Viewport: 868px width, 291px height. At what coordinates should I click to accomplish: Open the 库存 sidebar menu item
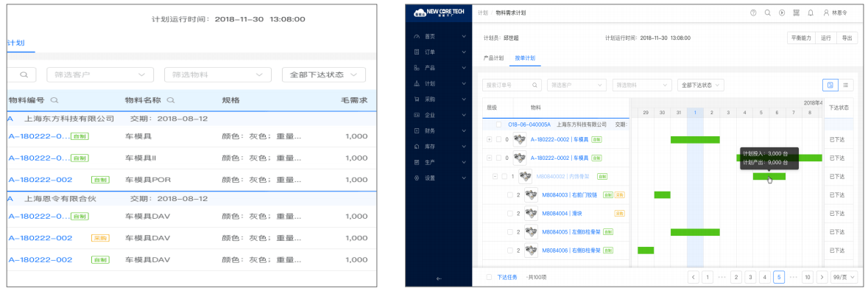(440, 147)
